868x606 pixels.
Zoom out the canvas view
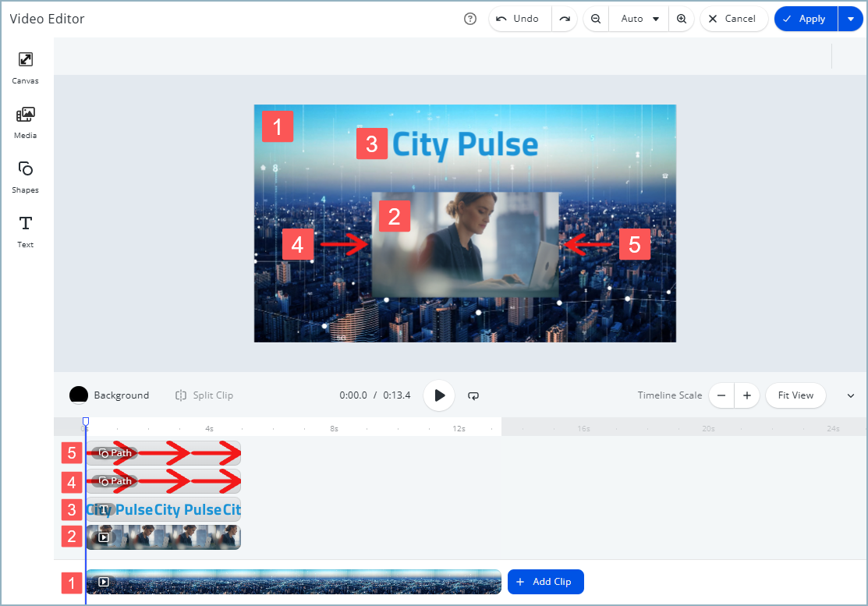pyautogui.click(x=596, y=19)
